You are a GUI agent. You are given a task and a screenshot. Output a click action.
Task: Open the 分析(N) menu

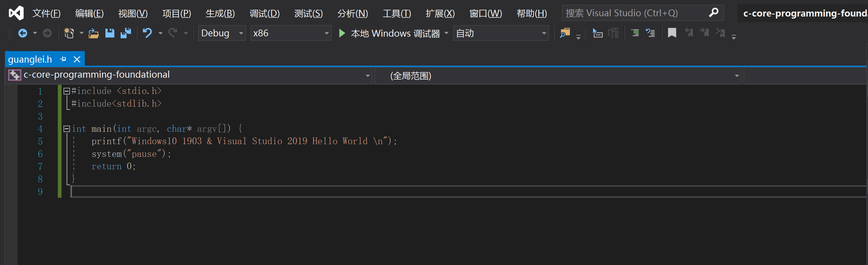[x=352, y=13]
